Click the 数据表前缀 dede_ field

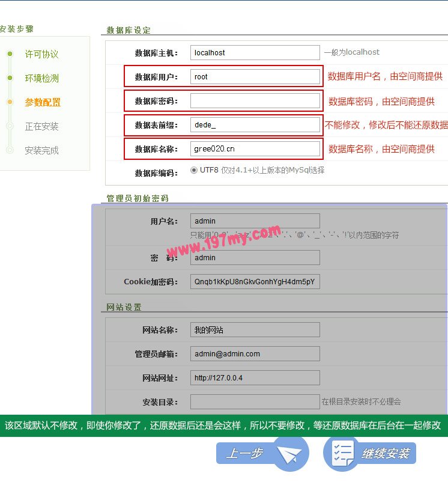[x=255, y=125]
